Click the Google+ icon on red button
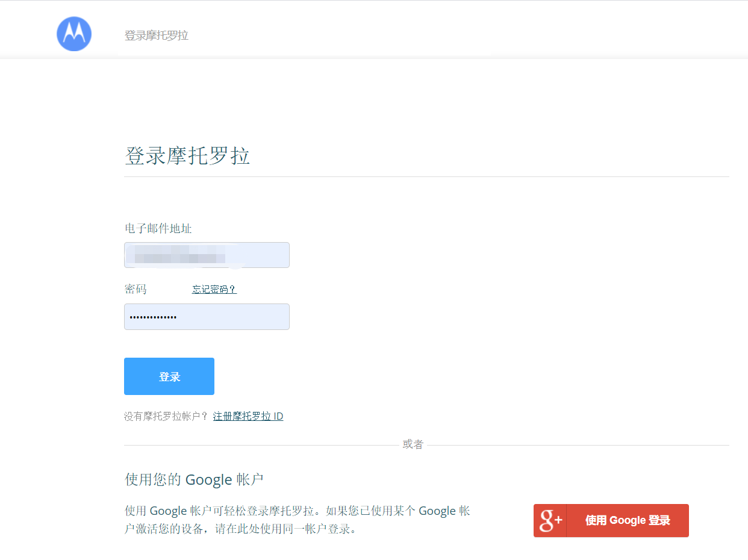This screenshot has width=748, height=560. pyautogui.click(x=550, y=520)
